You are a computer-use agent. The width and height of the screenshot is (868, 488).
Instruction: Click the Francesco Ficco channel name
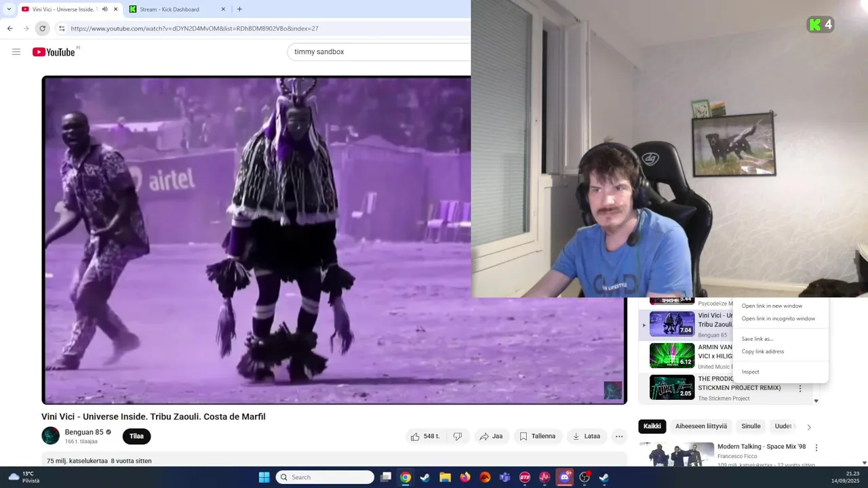(x=737, y=456)
